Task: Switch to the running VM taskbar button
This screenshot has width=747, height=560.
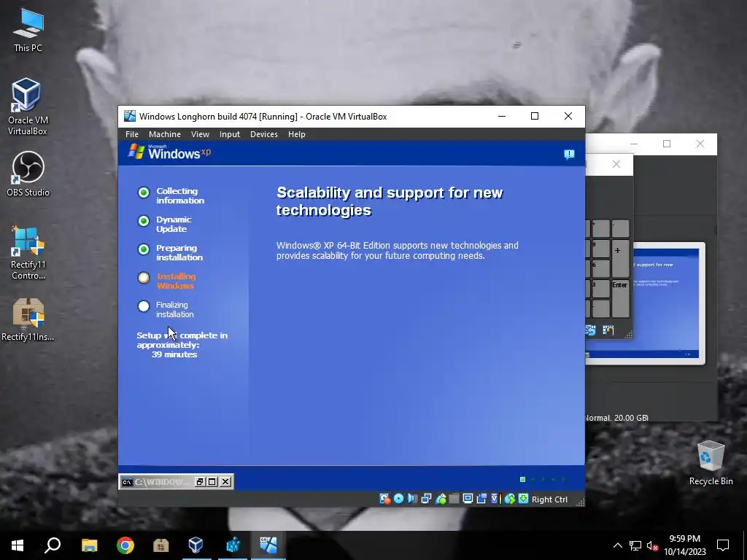Action: (268, 545)
